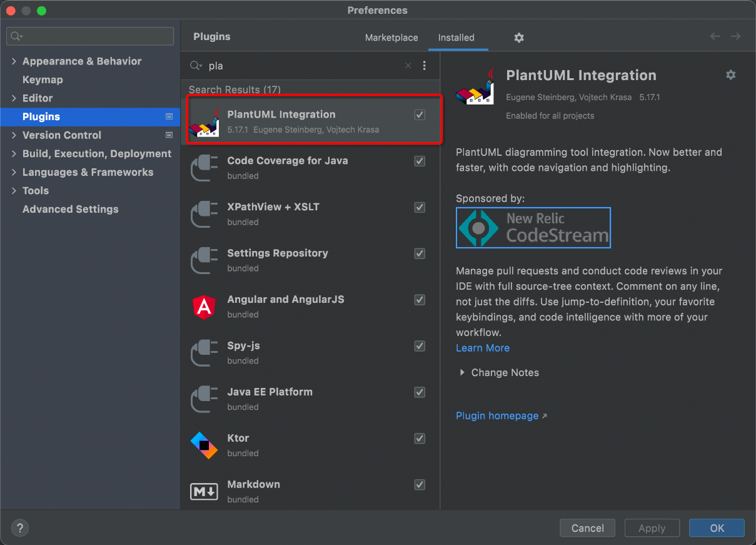Switch to the Installed tab
756x545 pixels.
[456, 38]
